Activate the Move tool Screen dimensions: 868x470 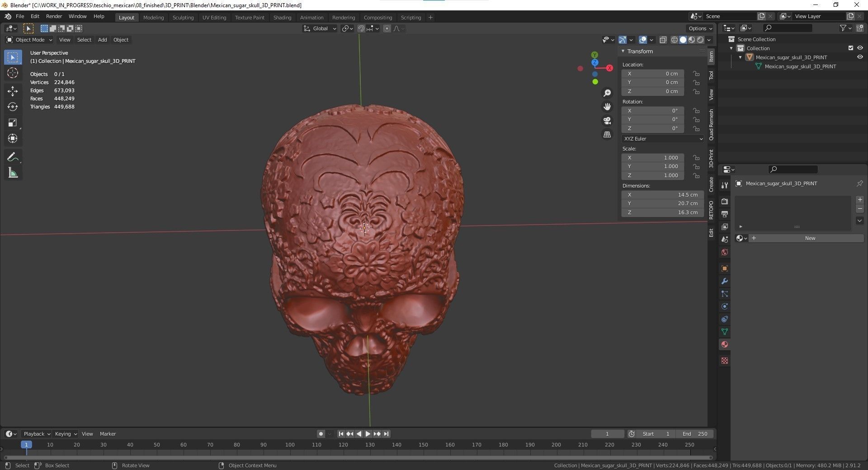(13, 91)
